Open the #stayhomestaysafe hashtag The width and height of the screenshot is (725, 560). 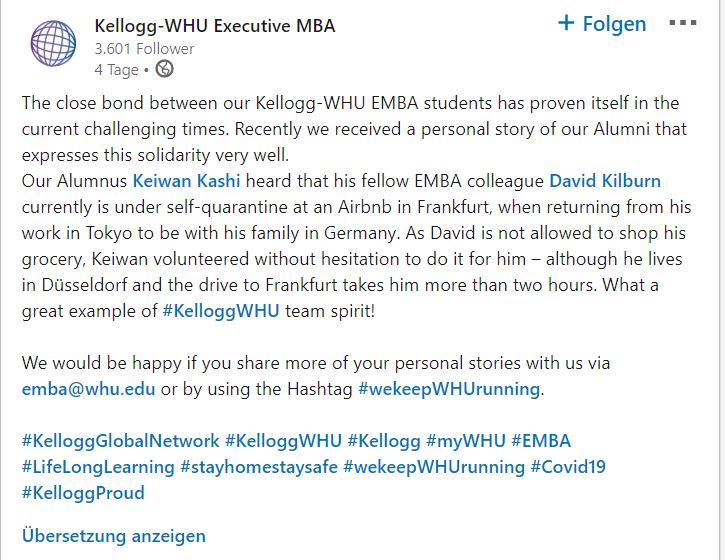[x=259, y=467]
